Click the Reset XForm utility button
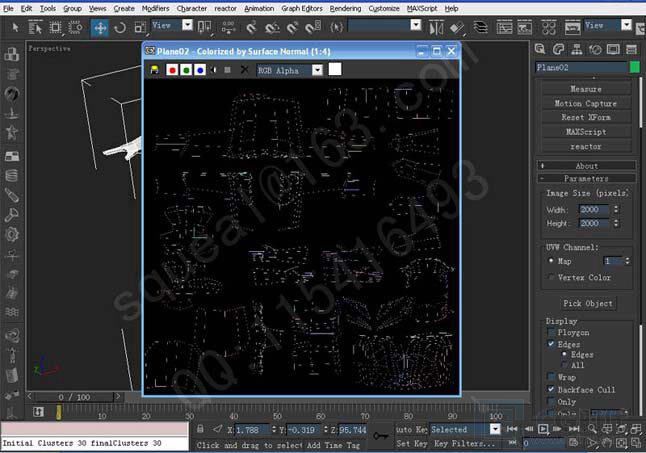Image resolution: width=646 pixels, height=453 pixels. [x=586, y=117]
